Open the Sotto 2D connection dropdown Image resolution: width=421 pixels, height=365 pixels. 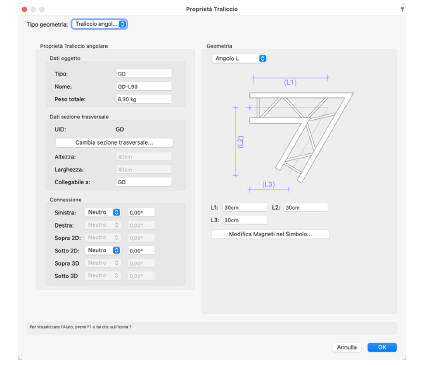[x=103, y=250]
